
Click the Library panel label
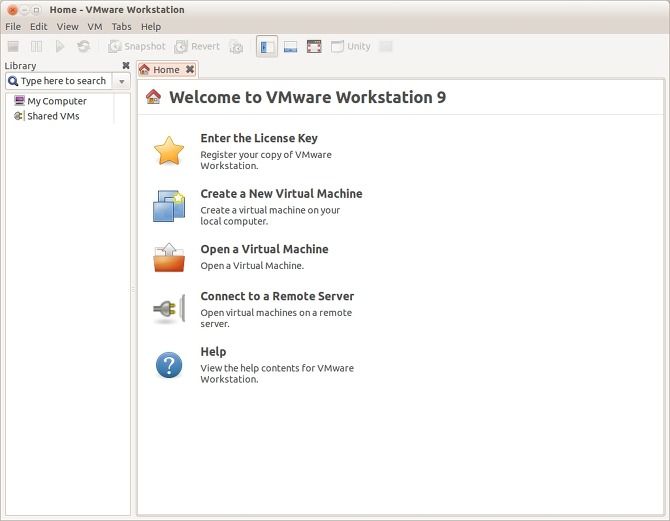pyautogui.click(x=20, y=66)
